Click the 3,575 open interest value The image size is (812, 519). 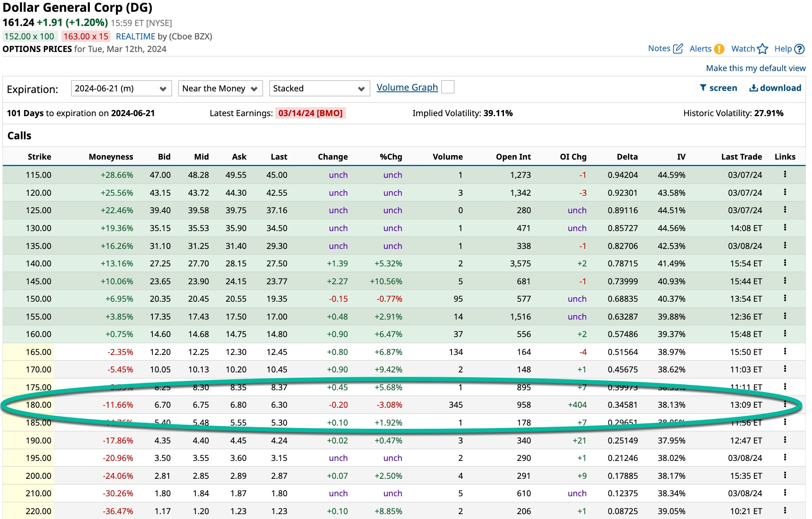click(x=520, y=264)
